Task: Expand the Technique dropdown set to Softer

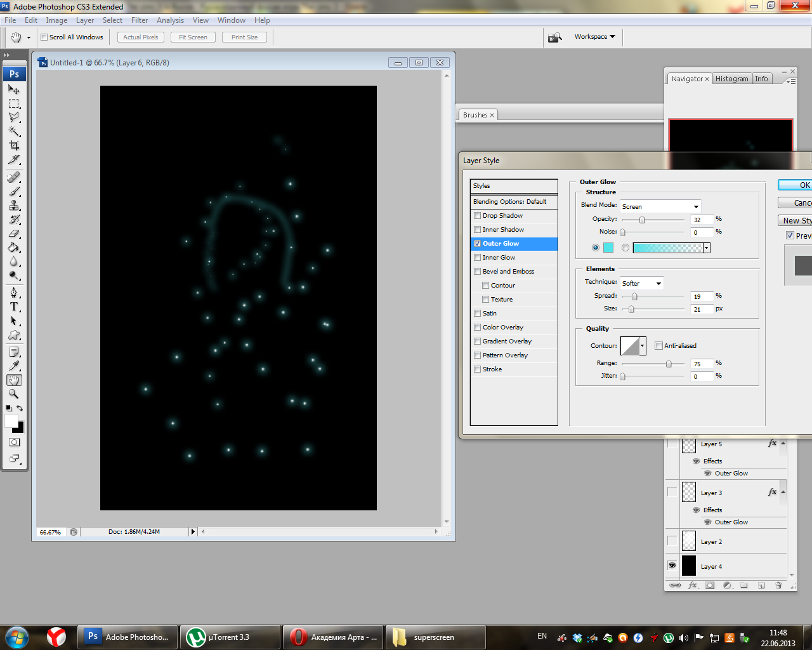Action: [x=641, y=283]
